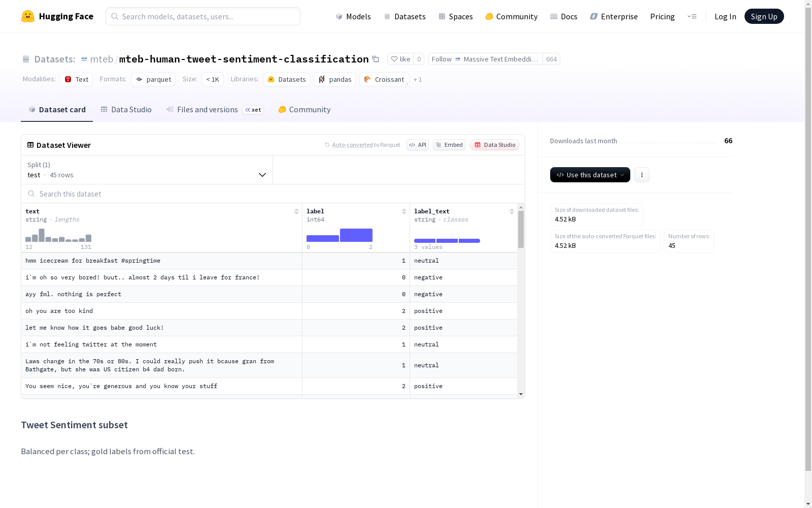Click the search magnifier in the dataset viewer
Screen dimensions: 812x508
[x=31, y=194]
